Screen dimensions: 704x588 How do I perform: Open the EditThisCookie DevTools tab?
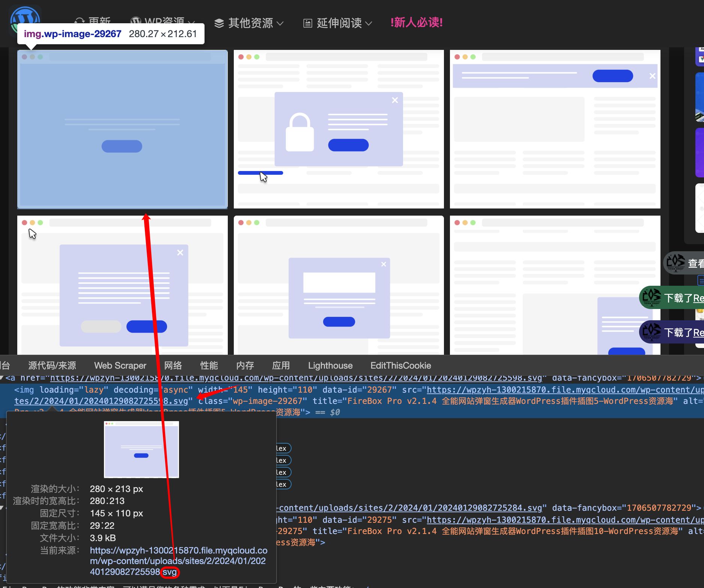401,366
